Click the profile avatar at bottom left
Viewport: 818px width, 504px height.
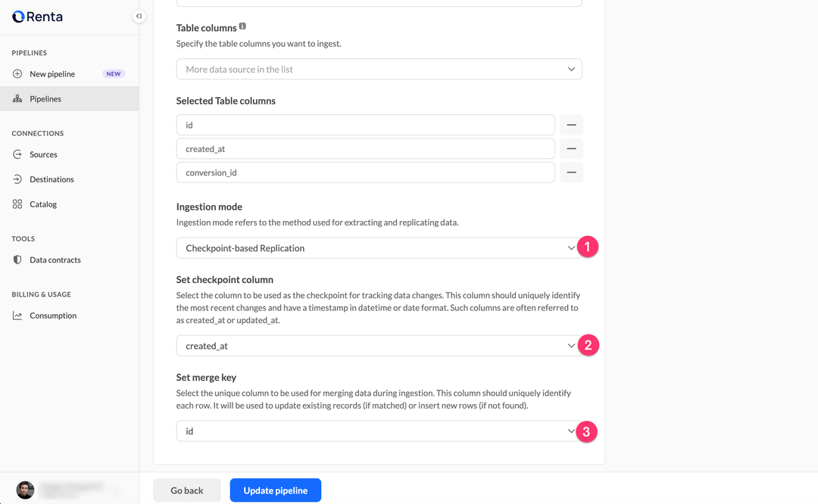[x=25, y=490]
